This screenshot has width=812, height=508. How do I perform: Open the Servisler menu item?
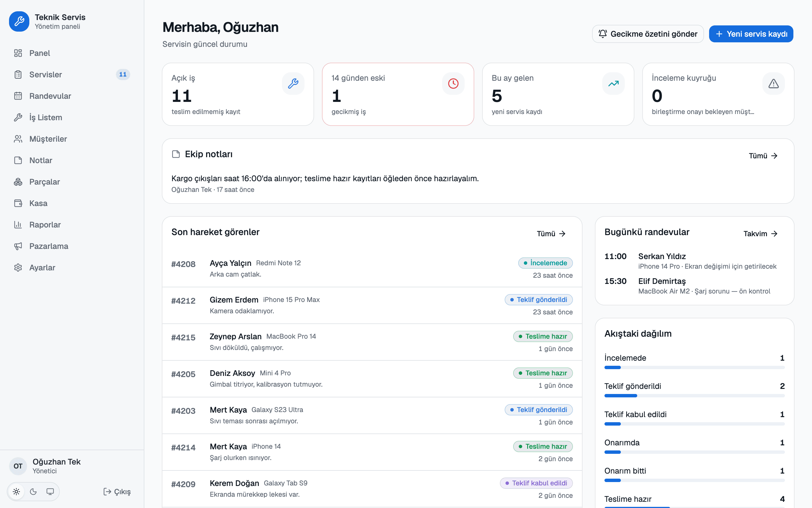[72, 75]
